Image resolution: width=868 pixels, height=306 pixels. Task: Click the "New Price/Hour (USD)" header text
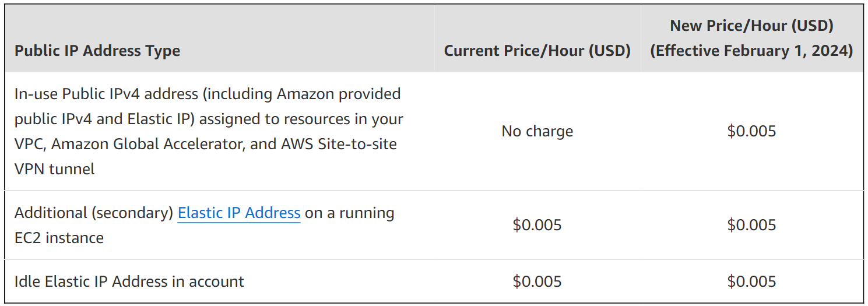751,26
